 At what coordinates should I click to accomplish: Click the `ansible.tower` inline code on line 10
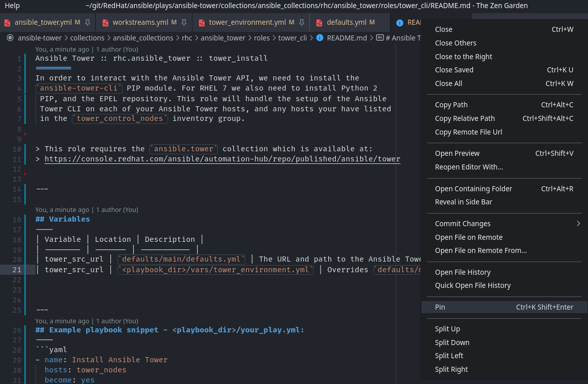[x=184, y=149]
